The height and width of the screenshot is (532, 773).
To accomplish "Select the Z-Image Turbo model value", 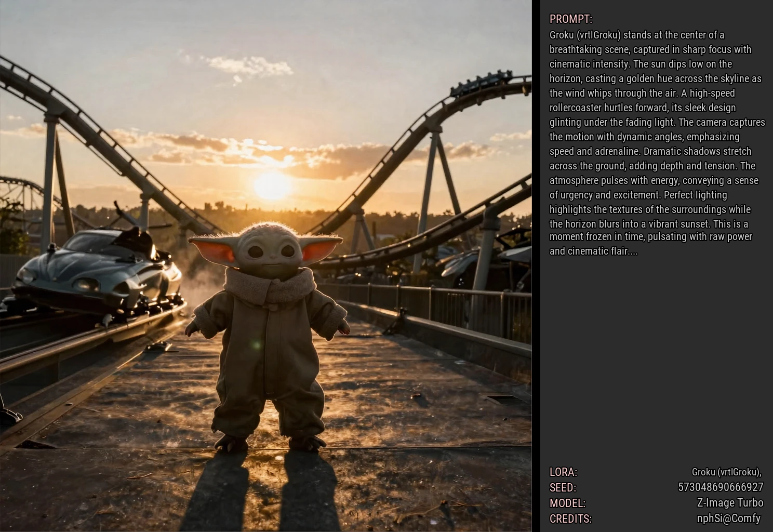I will tap(729, 503).
